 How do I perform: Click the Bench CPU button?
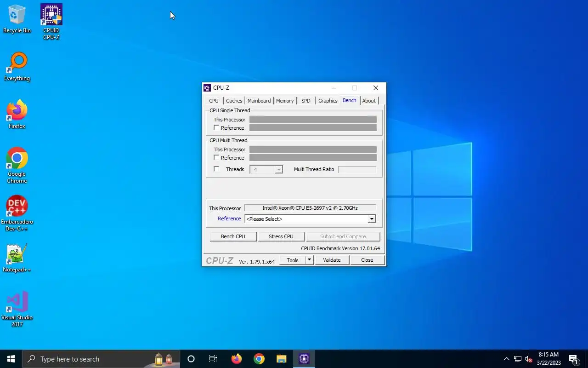(233, 236)
